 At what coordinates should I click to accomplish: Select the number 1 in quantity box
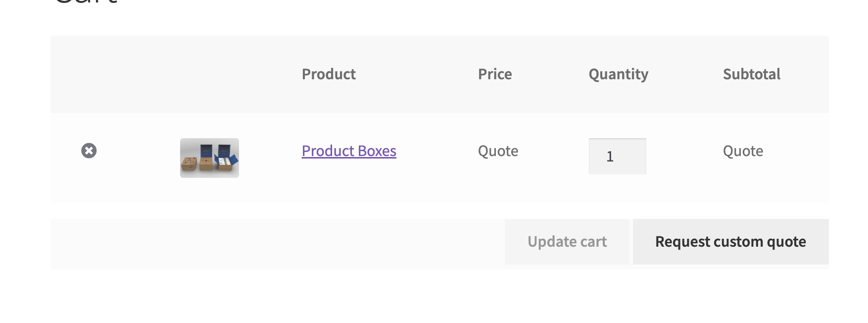610,157
